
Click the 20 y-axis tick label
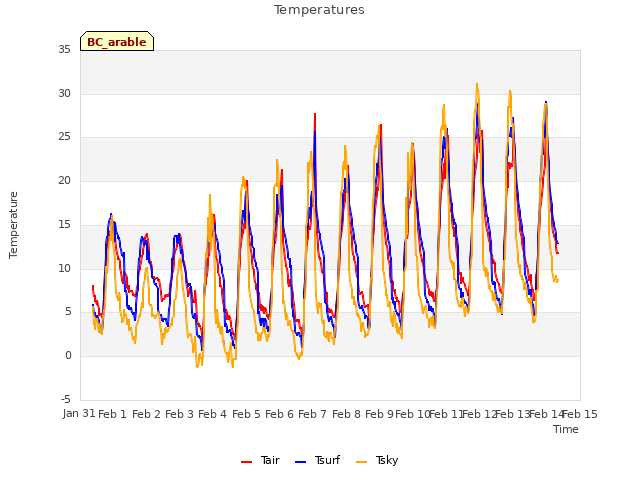click(64, 180)
